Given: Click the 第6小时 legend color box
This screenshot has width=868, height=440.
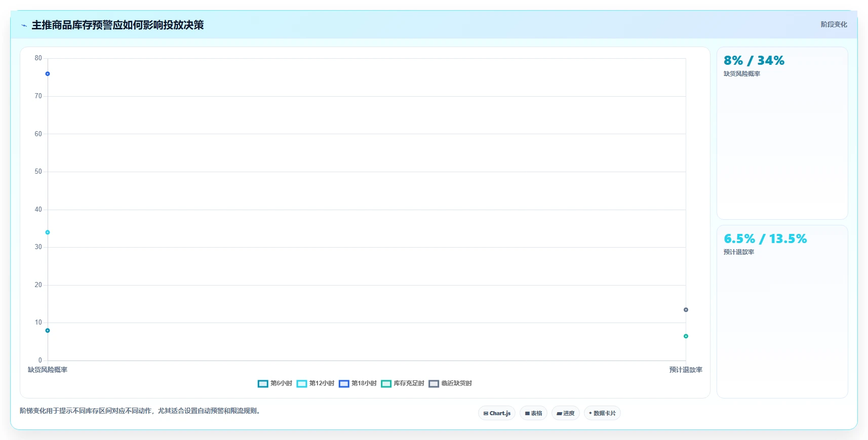Looking at the screenshot, I should point(263,383).
